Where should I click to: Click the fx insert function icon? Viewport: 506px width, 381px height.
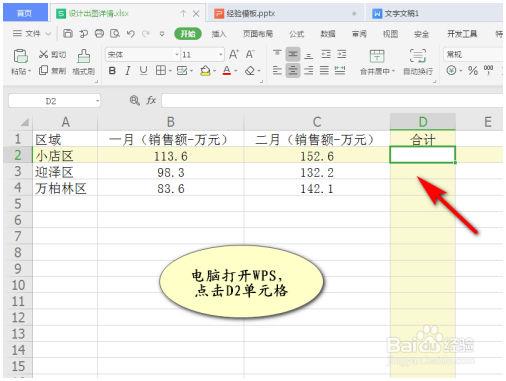pyautogui.click(x=151, y=100)
